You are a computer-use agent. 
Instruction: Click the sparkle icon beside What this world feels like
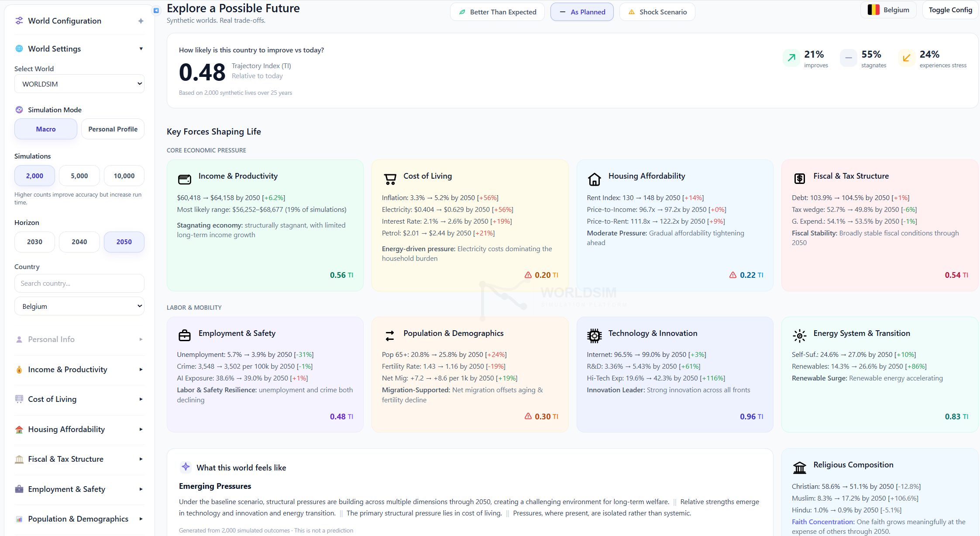point(186,467)
